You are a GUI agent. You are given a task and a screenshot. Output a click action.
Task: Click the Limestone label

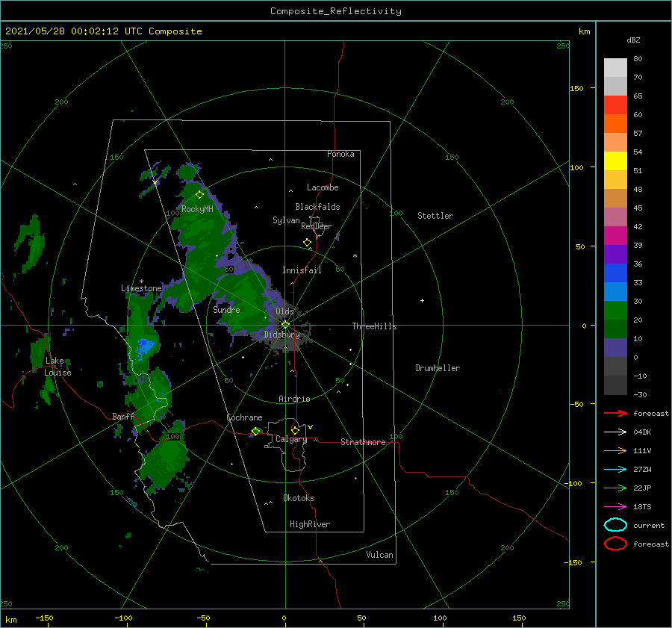pyautogui.click(x=141, y=288)
